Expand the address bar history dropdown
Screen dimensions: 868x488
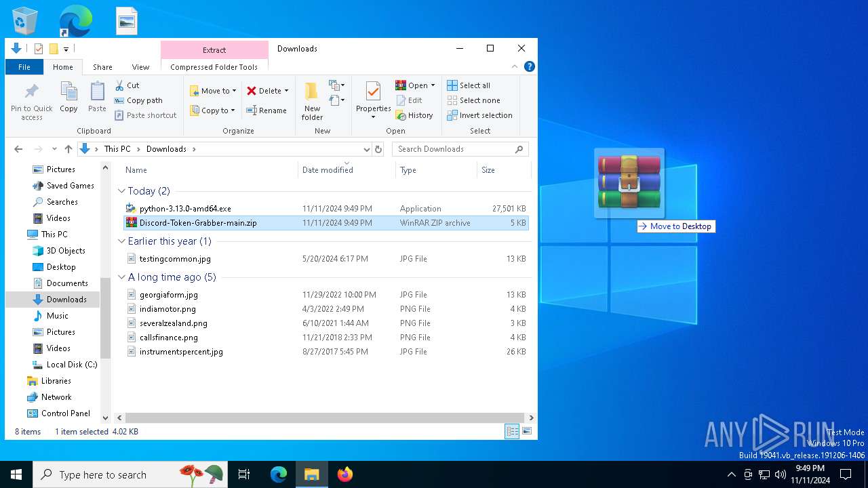[367, 149]
